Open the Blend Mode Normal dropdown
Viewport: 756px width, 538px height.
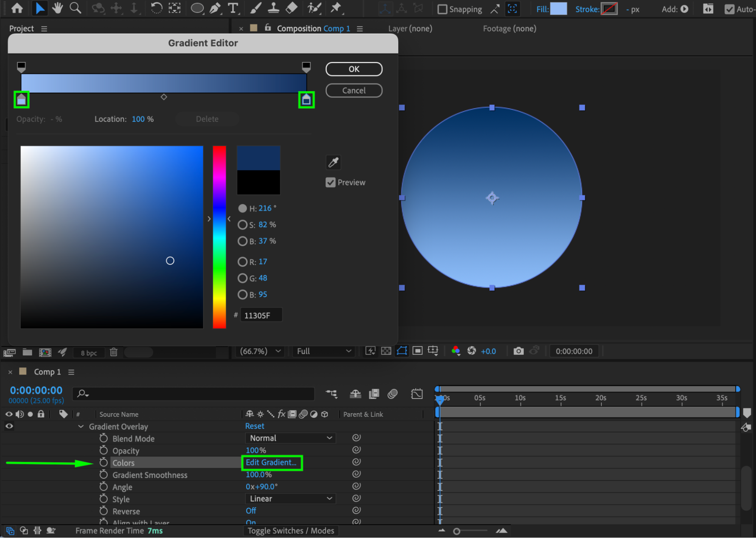click(290, 438)
